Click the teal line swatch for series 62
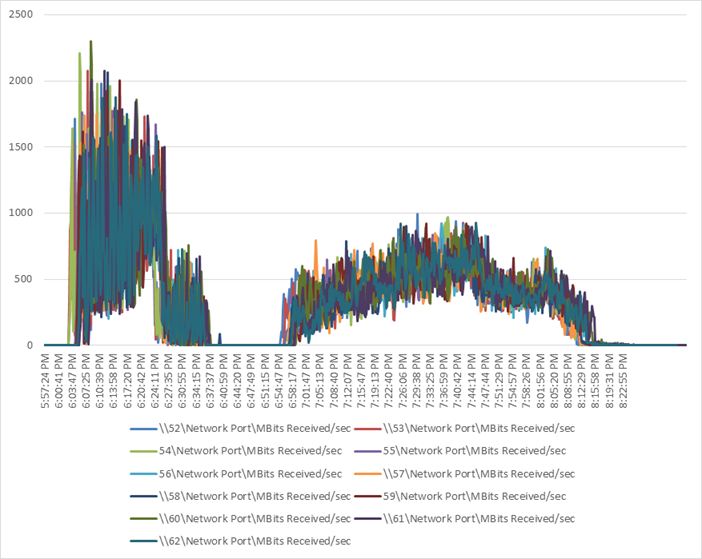 [x=144, y=541]
